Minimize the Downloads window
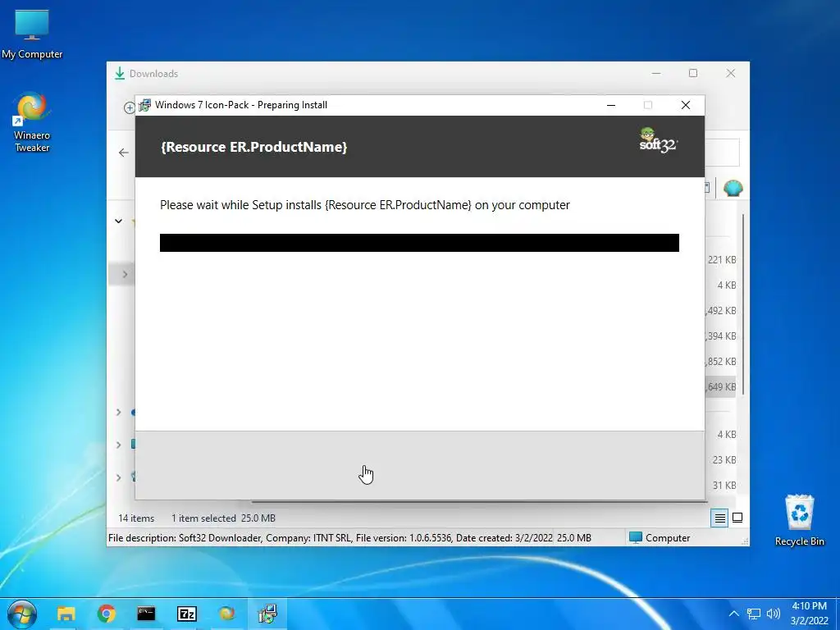The image size is (840, 630). point(656,73)
